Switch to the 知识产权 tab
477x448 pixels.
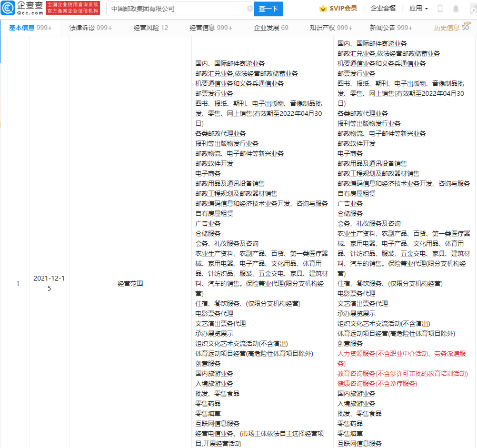point(331,28)
